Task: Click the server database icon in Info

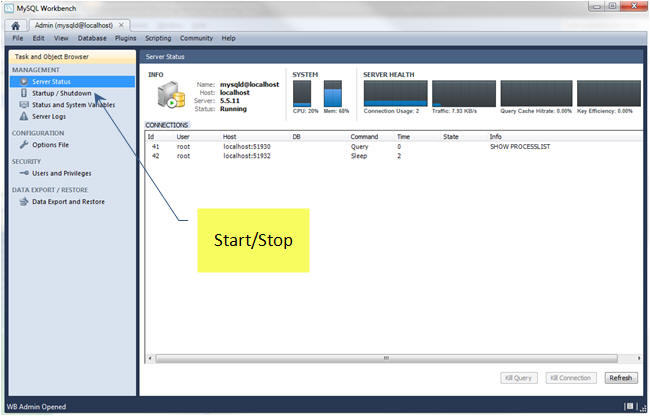Action: 171,95
